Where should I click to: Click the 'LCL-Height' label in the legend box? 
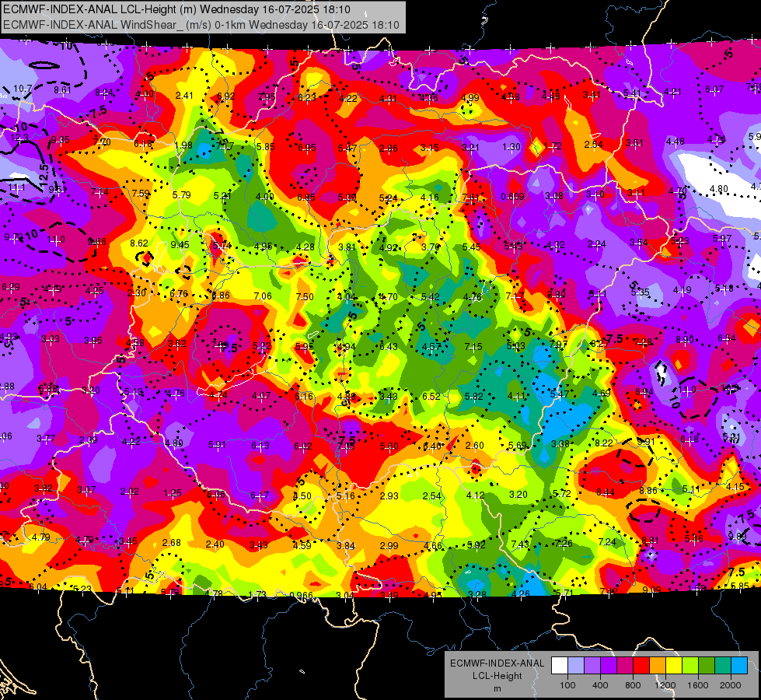(x=497, y=676)
